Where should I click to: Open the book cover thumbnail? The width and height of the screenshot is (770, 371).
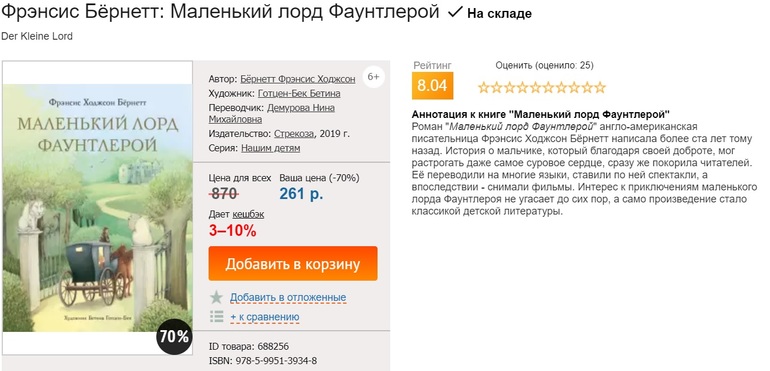tap(97, 207)
